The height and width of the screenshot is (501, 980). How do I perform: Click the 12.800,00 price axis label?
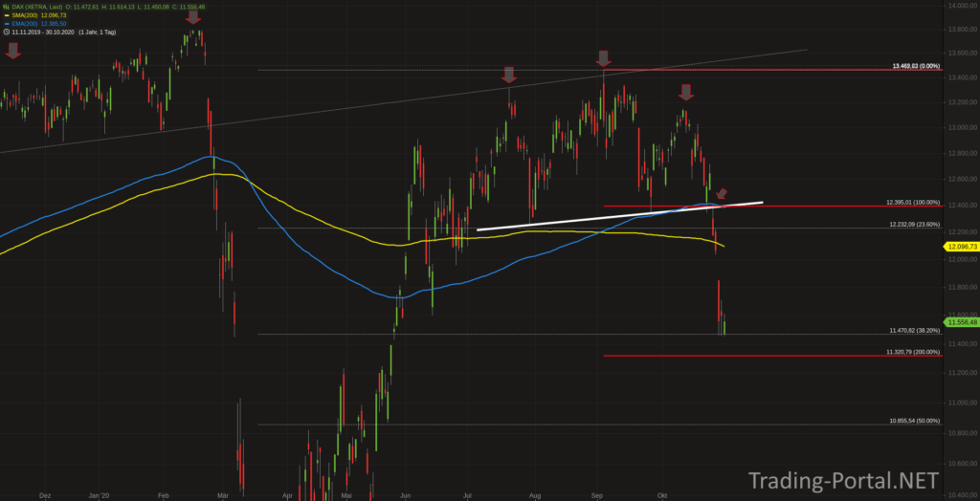tap(963, 154)
